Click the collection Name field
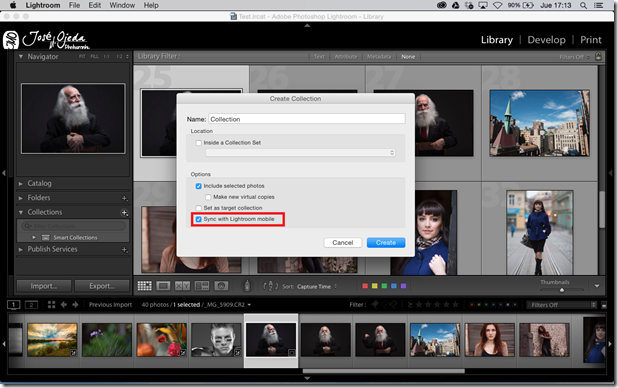 click(x=307, y=119)
